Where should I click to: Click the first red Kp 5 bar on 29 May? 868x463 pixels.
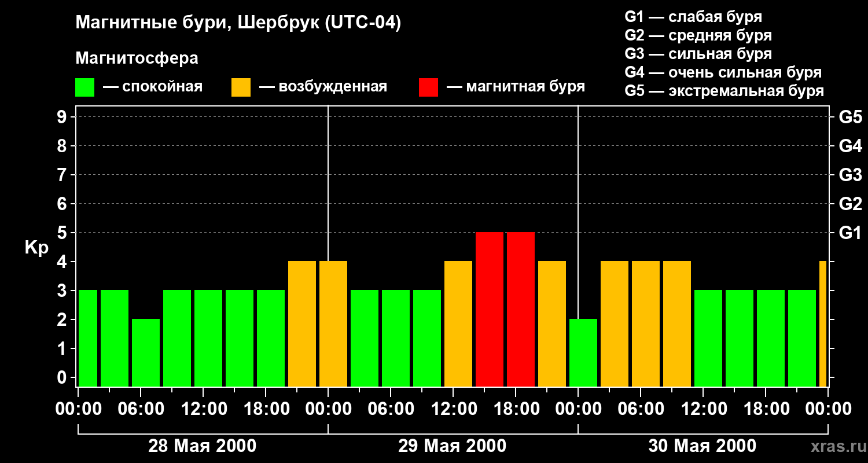point(490,310)
